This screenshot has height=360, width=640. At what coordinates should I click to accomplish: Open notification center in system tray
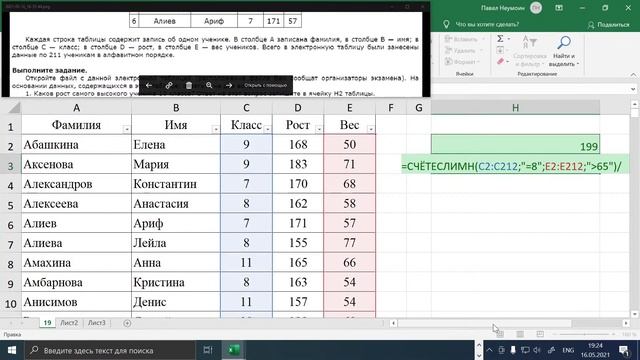click(x=624, y=350)
